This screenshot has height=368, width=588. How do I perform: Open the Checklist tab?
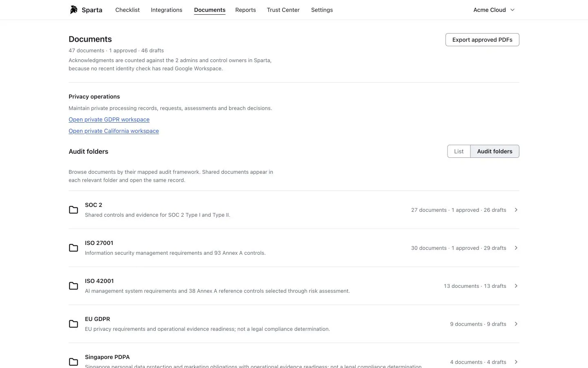click(127, 10)
